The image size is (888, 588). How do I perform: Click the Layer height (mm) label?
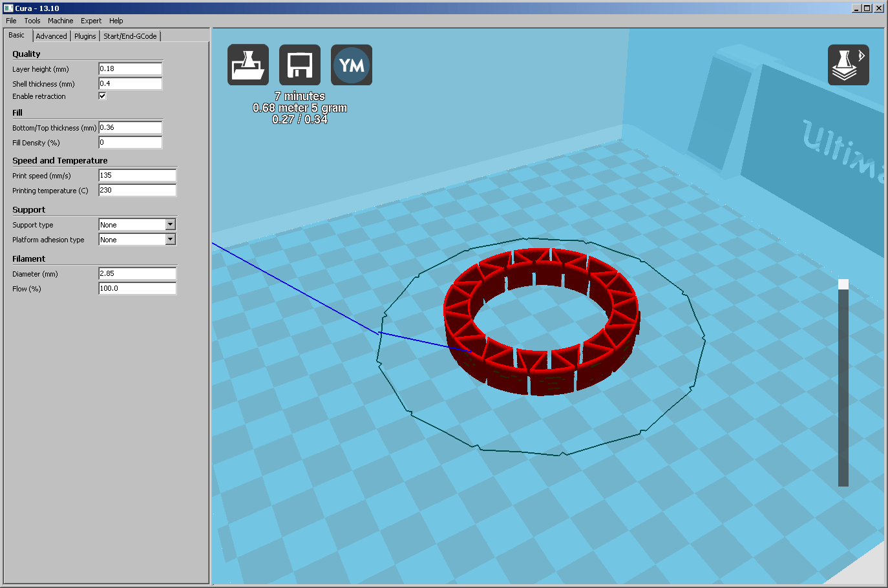(41, 69)
